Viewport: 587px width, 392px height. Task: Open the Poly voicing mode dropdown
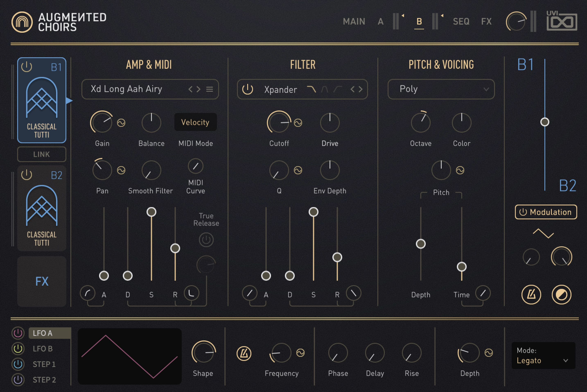coord(441,89)
